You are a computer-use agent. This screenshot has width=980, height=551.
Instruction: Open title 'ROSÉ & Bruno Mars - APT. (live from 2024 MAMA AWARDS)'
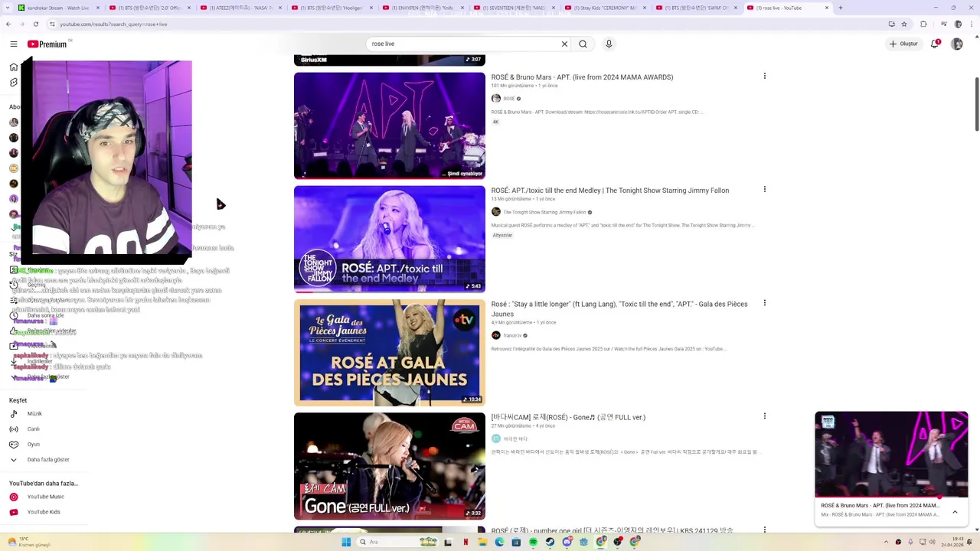coord(582,77)
